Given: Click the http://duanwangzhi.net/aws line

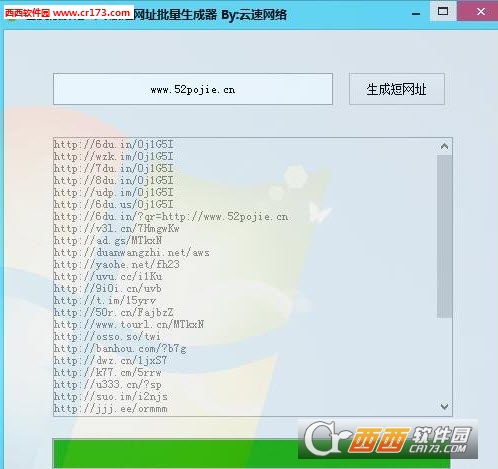Looking at the screenshot, I should coord(132,252).
